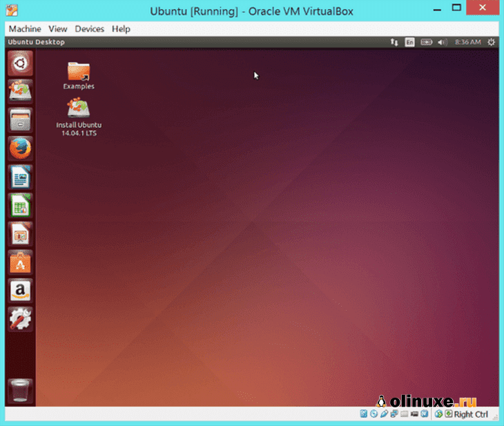
Task: Launch Firefox web browser
Action: coord(20,148)
